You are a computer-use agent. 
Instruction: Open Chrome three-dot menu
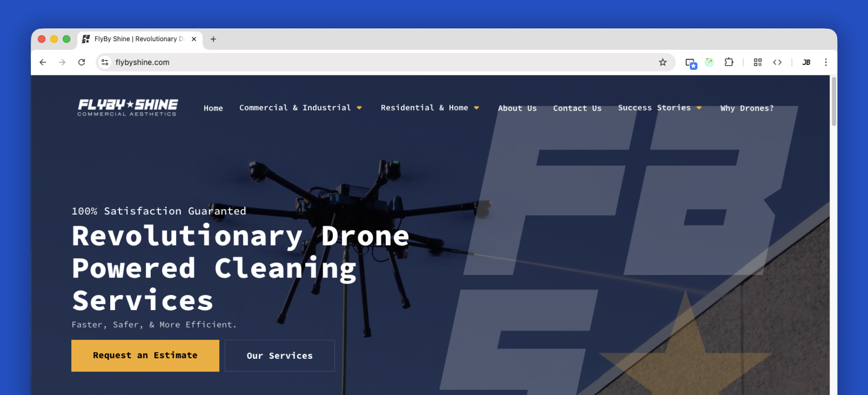(x=826, y=62)
